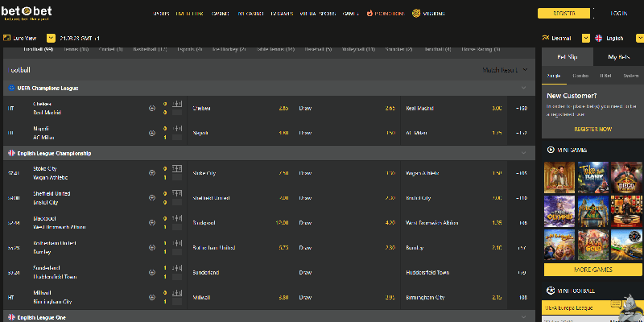Screen dimensions: 644x322
Task: Select the Combo bet type tab
Action: pos(580,76)
